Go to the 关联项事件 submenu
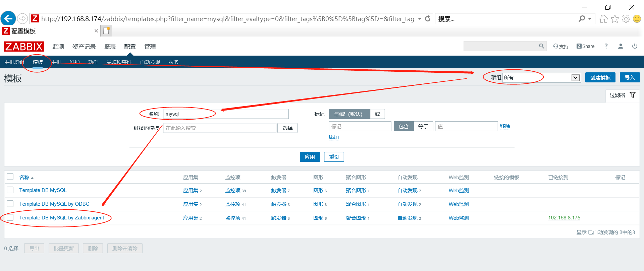The height and width of the screenshot is (271, 644). pos(119,62)
